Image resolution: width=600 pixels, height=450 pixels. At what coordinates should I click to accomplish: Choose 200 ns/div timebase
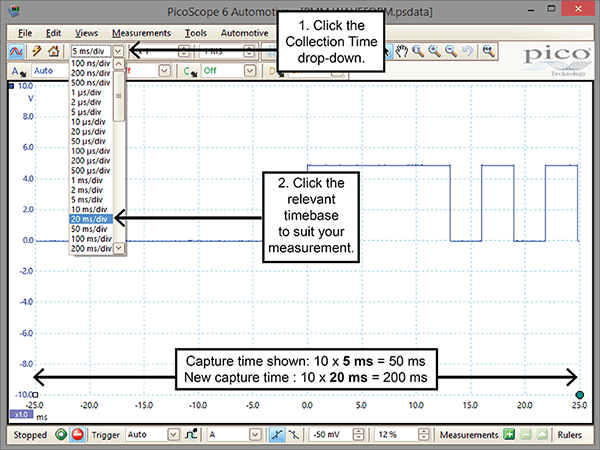[91, 73]
